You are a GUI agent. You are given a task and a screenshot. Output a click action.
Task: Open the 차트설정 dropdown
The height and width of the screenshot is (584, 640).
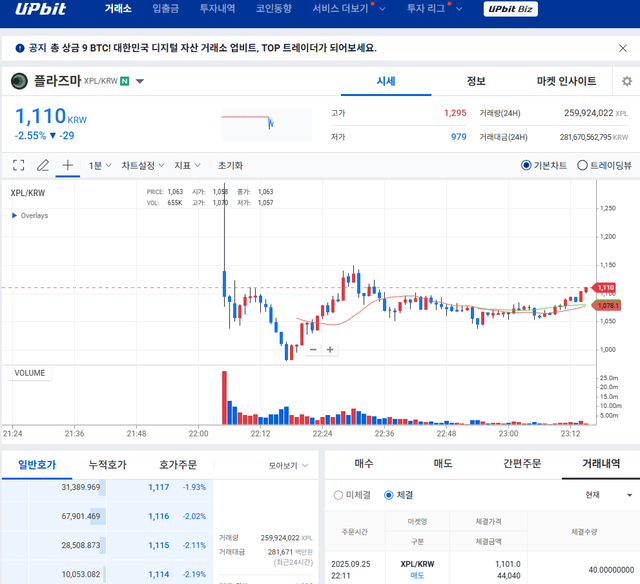[x=143, y=165]
